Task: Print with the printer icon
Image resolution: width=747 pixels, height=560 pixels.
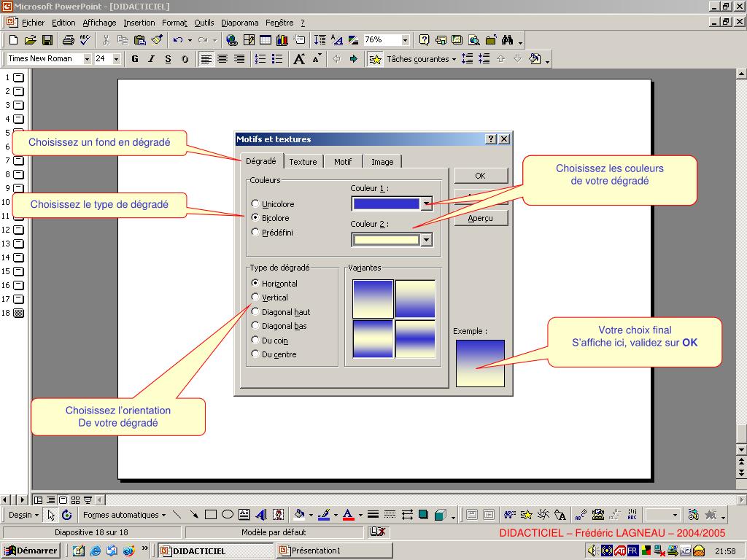Action: point(69,40)
